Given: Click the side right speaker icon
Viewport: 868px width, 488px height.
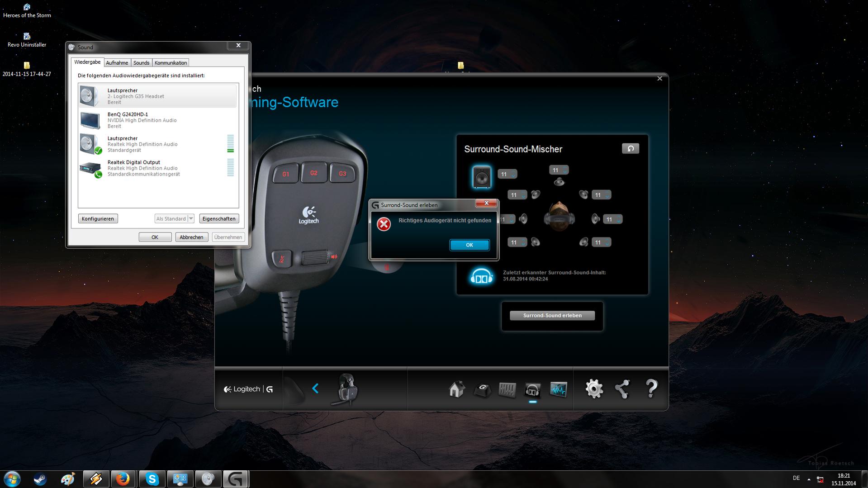Looking at the screenshot, I should 596,219.
